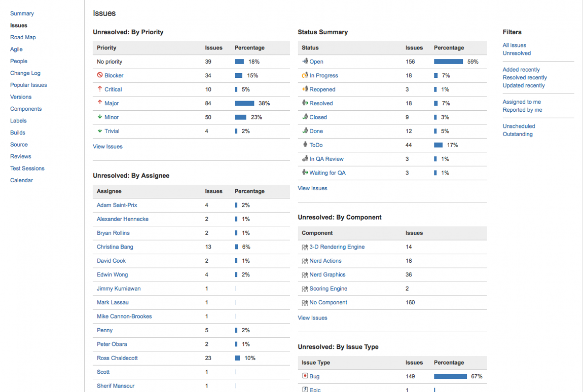Click the Minor priority down-arrow icon
This screenshot has height=392, width=583.
[x=100, y=117]
